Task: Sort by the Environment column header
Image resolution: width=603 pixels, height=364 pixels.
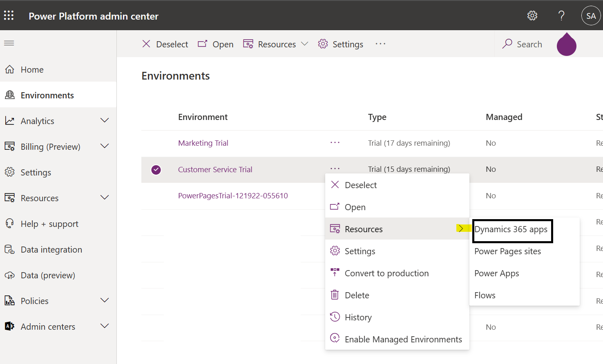Action: 203,117
